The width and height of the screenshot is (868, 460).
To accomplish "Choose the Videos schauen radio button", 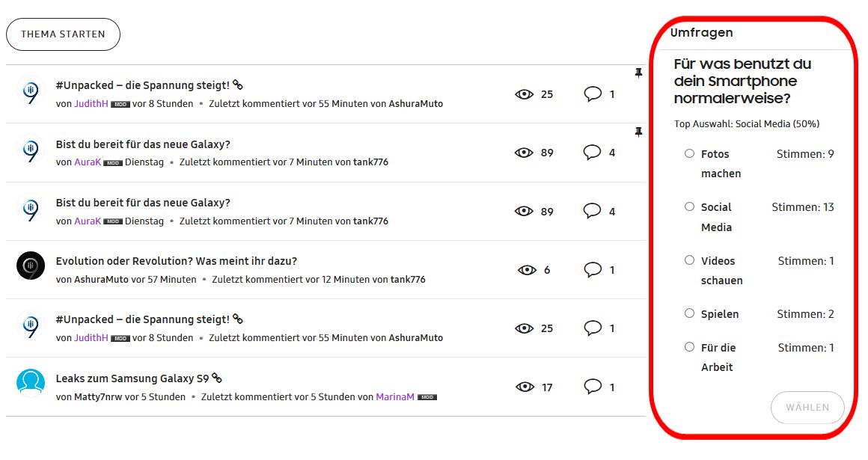I will tap(689, 260).
